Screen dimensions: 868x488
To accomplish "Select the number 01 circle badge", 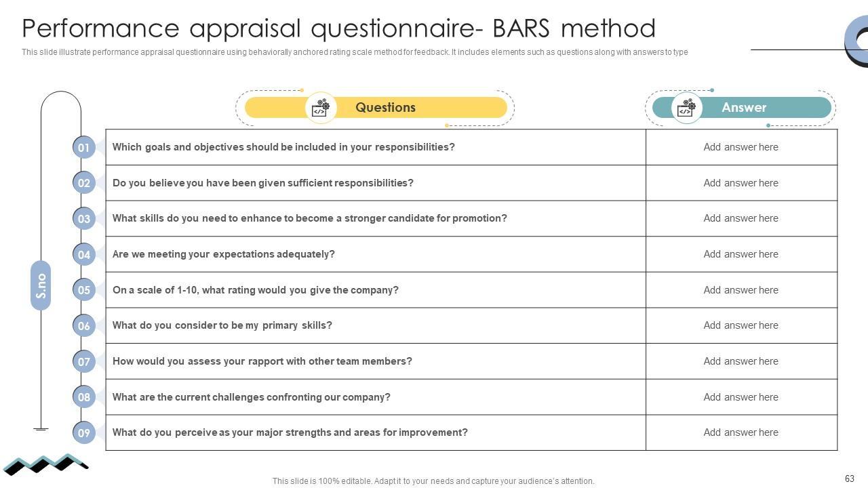I will [x=83, y=147].
